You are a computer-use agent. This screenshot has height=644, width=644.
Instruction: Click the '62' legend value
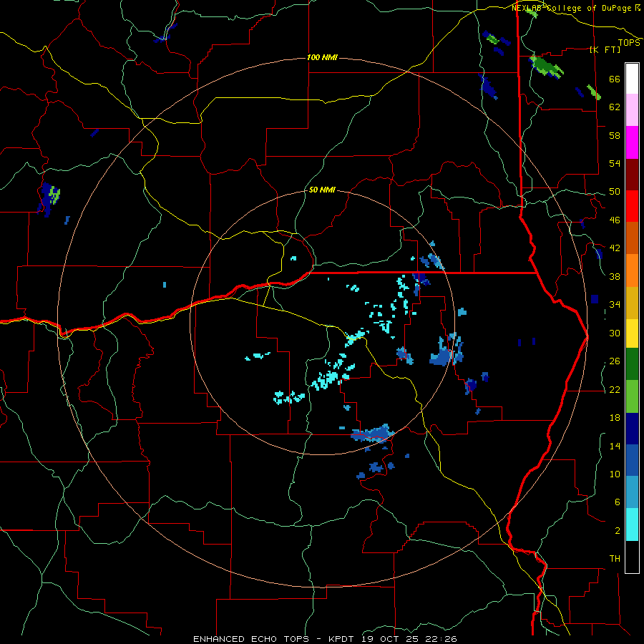pos(615,107)
